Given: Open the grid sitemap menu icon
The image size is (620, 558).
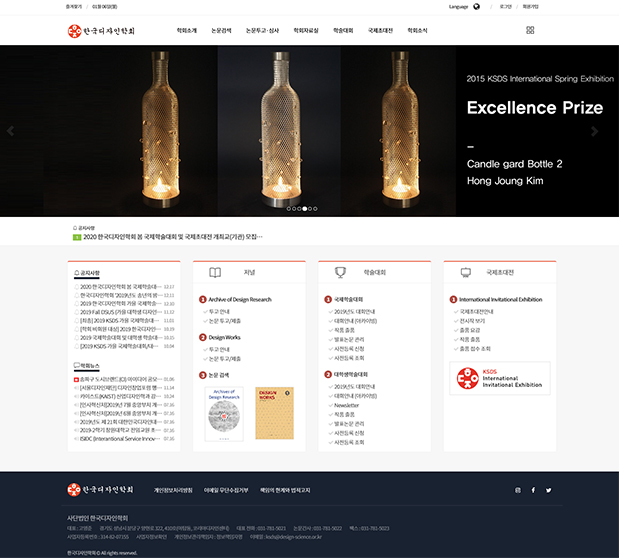Looking at the screenshot, I should coord(530,30).
